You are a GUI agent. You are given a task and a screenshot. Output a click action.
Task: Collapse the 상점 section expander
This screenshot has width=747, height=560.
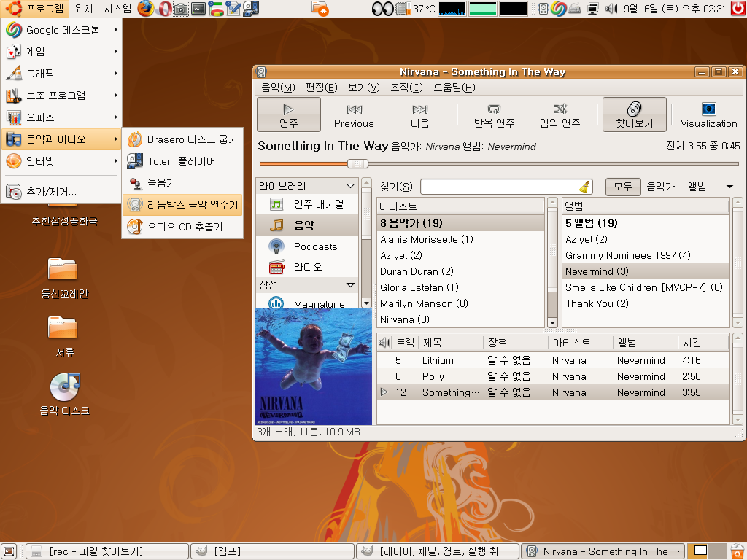(351, 285)
